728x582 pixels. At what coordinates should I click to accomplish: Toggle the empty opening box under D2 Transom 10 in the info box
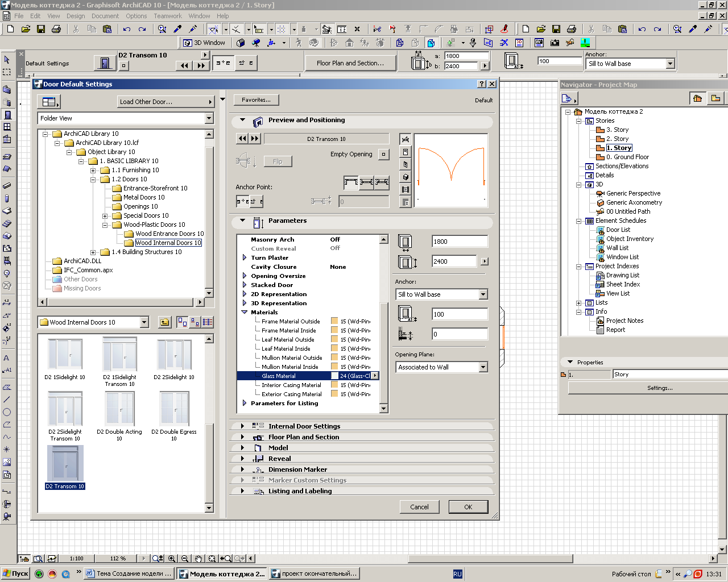point(123,65)
